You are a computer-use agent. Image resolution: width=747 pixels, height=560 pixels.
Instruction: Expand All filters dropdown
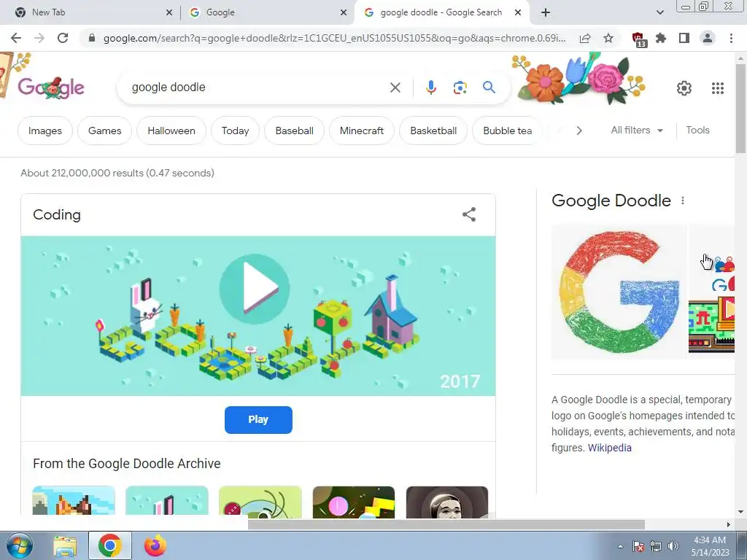pyautogui.click(x=637, y=130)
